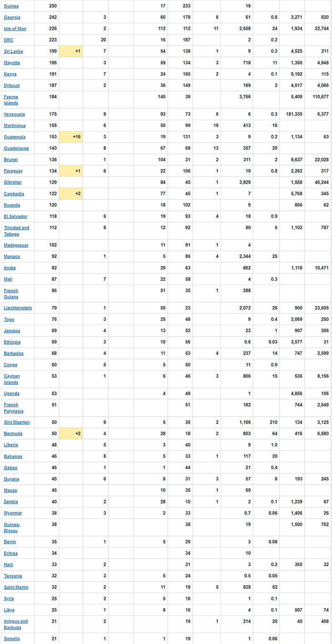The width and height of the screenshot is (332, 644).
Task: Click Bermuda's highlighted +2 new cases cell
Action: pos(71,434)
